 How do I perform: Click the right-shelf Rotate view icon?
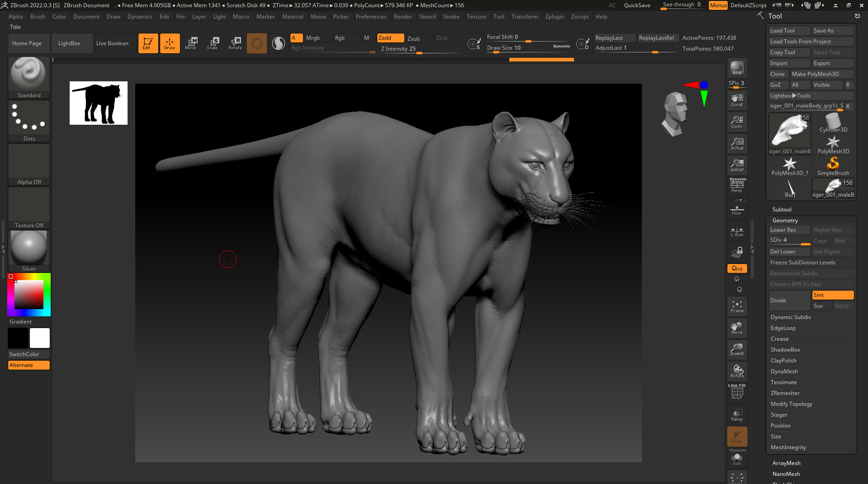(737, 371)
